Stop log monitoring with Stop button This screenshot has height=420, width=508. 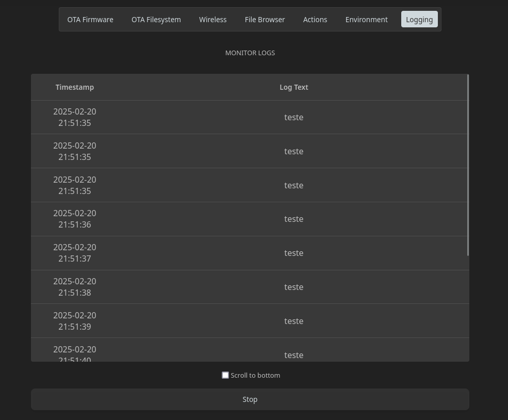[250, 399]
